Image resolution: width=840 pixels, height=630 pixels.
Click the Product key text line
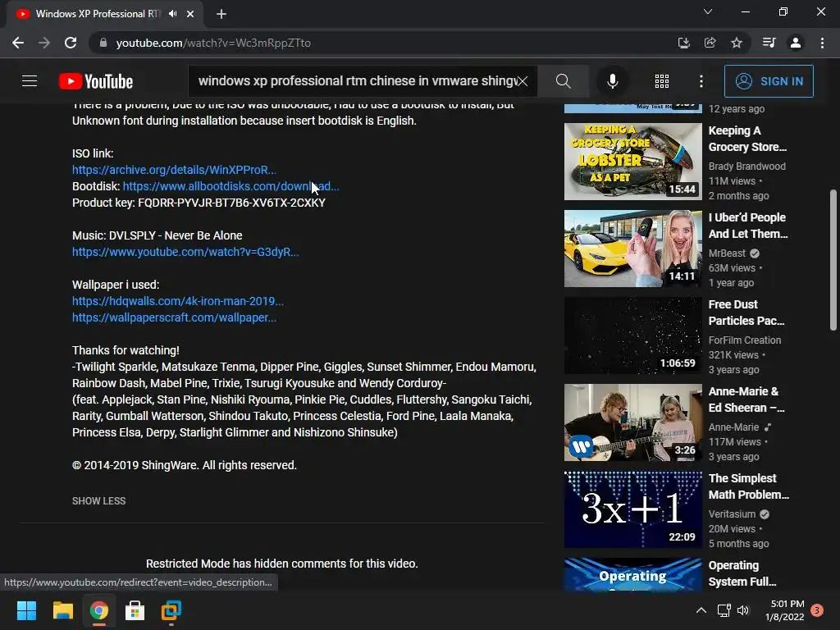tap(199, 203)
